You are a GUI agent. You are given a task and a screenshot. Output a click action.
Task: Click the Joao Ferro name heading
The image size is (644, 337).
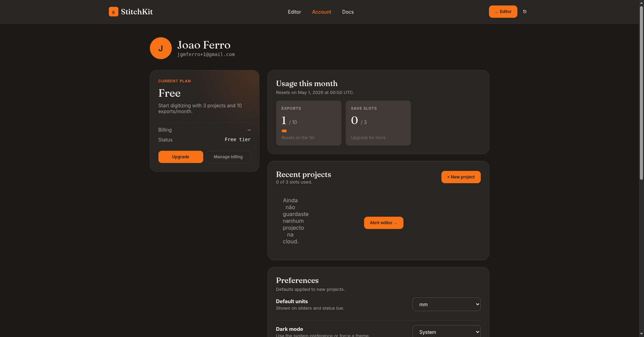[x=204, y=45]
